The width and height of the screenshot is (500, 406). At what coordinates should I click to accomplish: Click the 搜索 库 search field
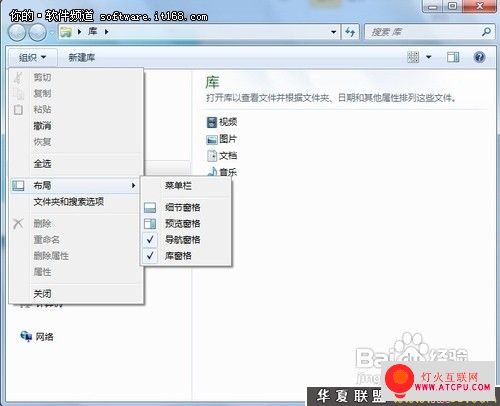[423, 32]
